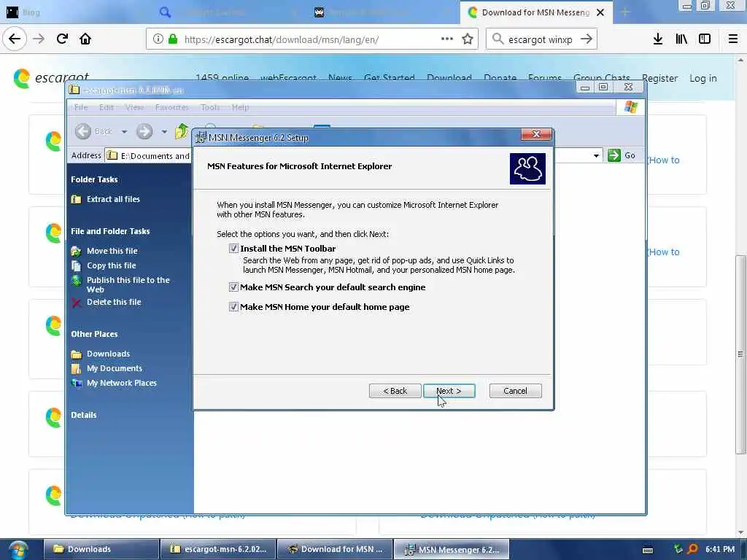747x560 pixels.
Task: Go to Firefox home page icon
Action: pyautogui.click(x=85, y=39)
